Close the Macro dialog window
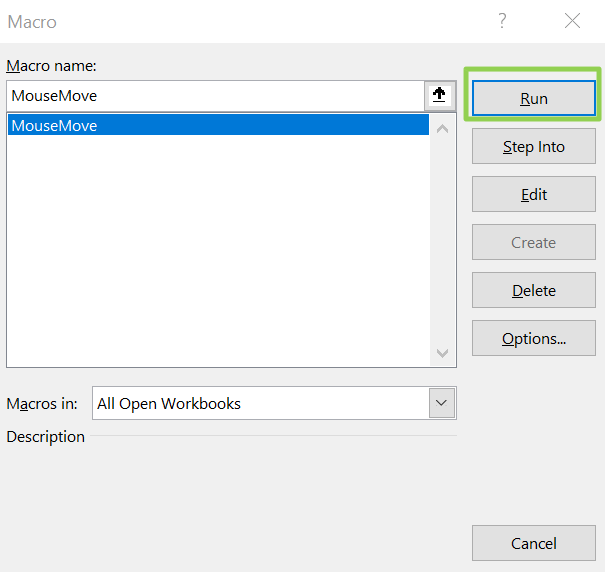Image resolution: width=605 pixels, height=572 pixels. (572, 21)
